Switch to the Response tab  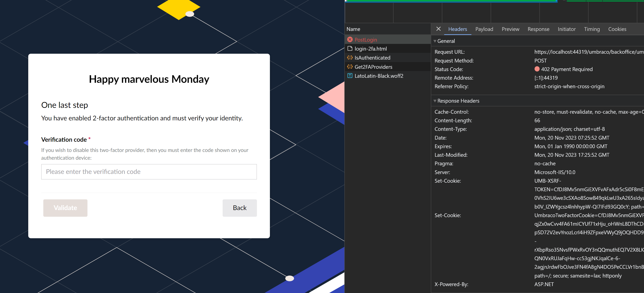coord(539,29)
